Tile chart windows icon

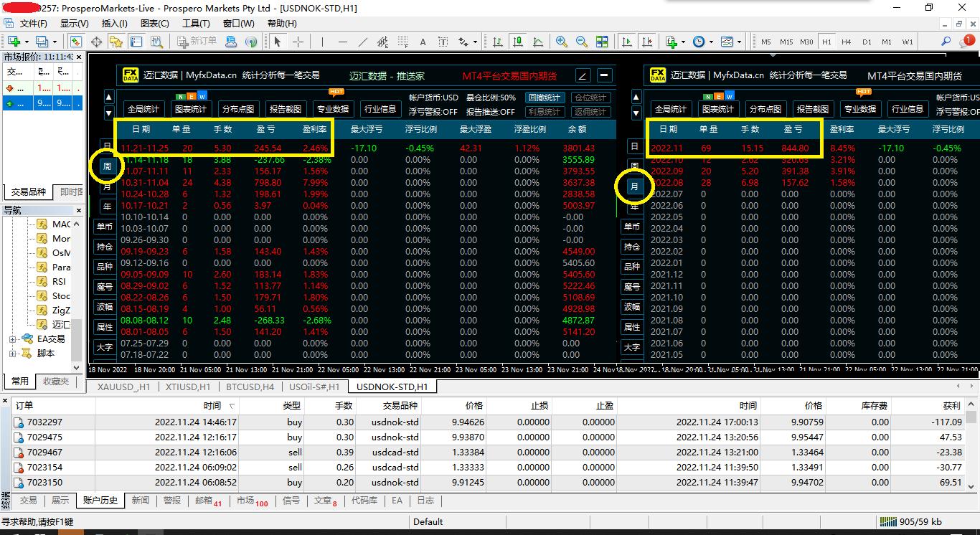click(x=602, y=42)
